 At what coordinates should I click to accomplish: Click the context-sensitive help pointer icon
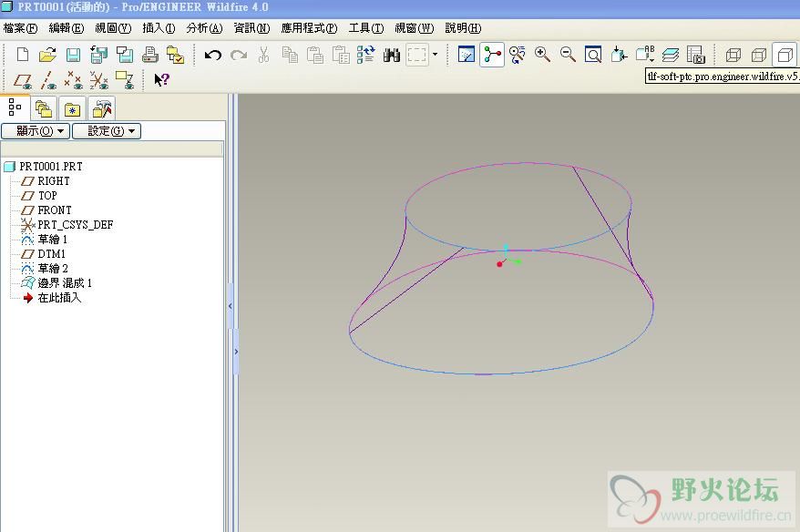click(x=162, y=79)
